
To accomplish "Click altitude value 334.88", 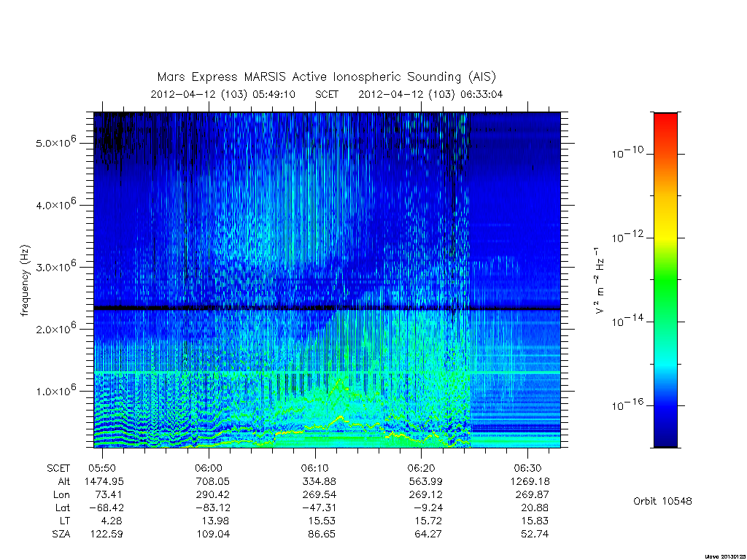I will (x=320, y=481).
